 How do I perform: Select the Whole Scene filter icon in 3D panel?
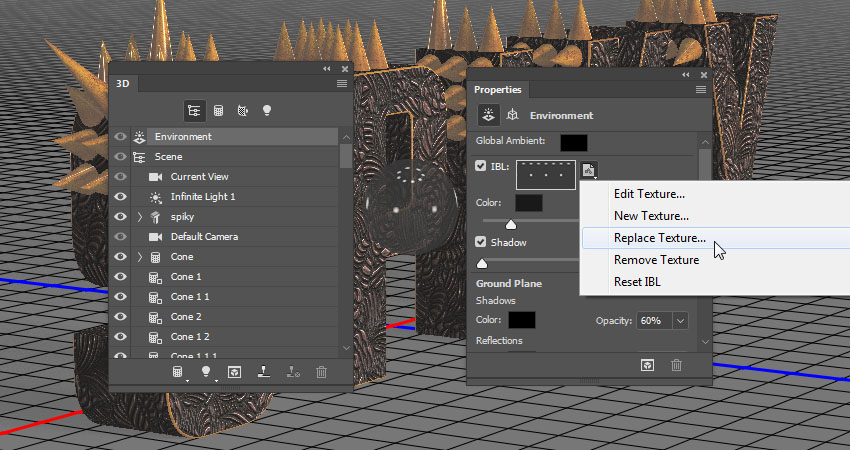(x=194, y=111)
